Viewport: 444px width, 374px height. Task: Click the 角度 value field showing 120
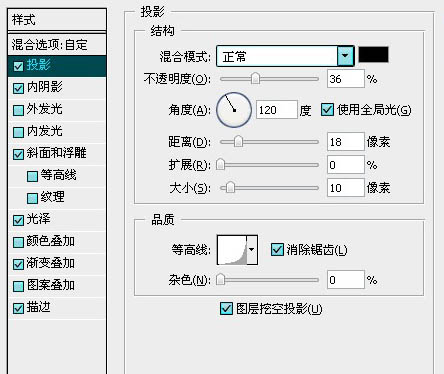[277, 110]
